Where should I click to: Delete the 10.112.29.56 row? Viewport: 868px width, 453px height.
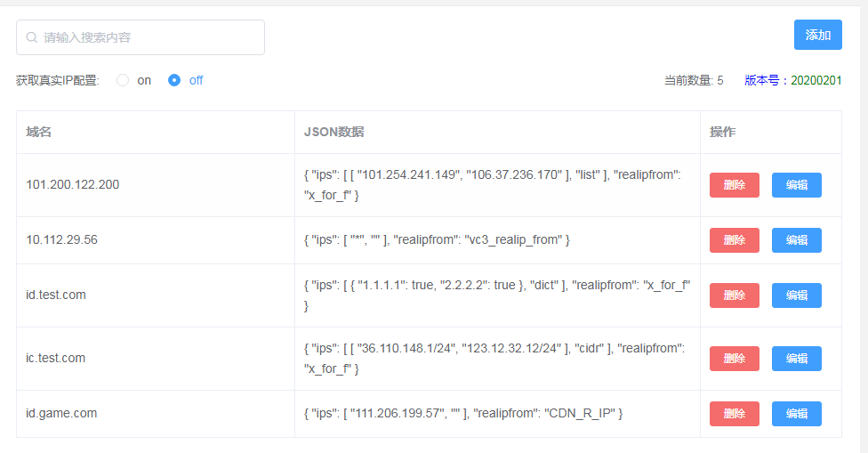click(734, 240)
